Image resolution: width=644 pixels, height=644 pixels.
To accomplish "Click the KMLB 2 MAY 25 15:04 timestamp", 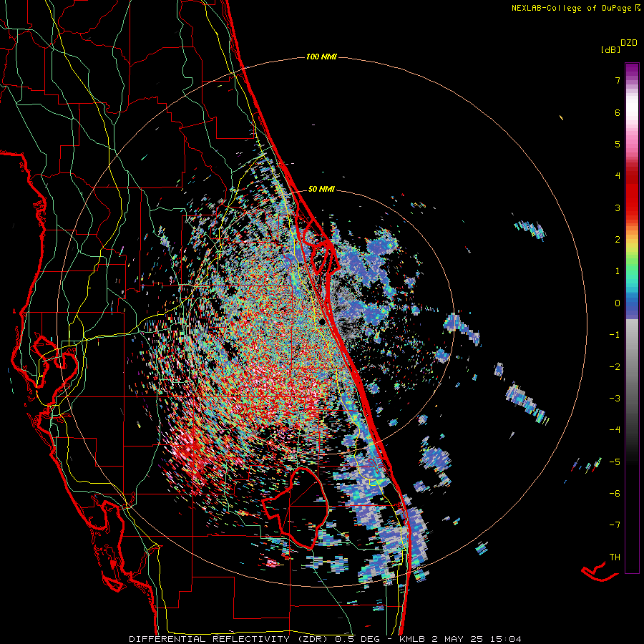I will click(460, 639).
